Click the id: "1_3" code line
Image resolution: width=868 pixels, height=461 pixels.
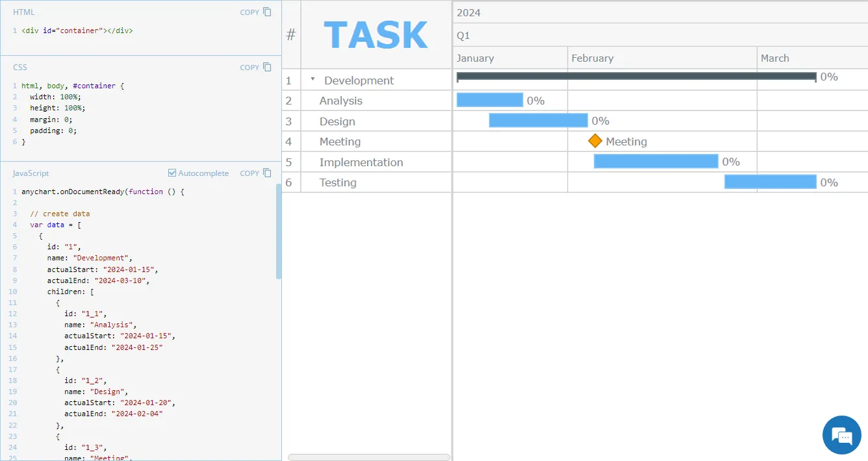coord(85,447)
